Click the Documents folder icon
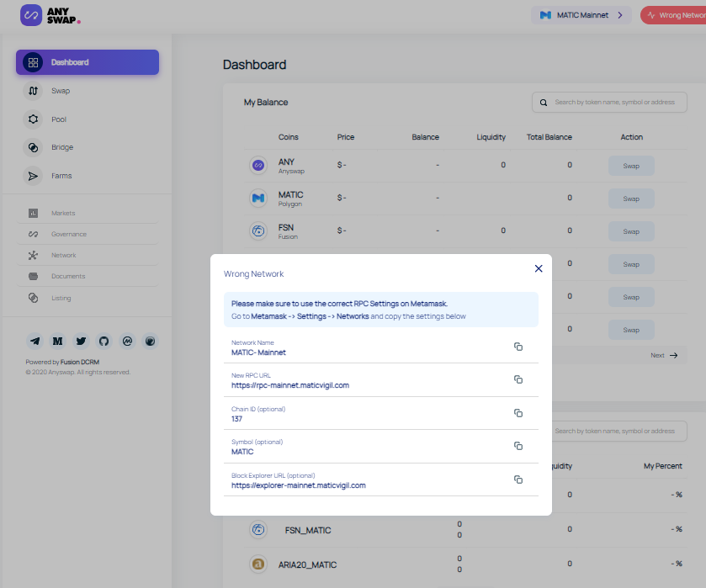 click(x=34, y=276)
